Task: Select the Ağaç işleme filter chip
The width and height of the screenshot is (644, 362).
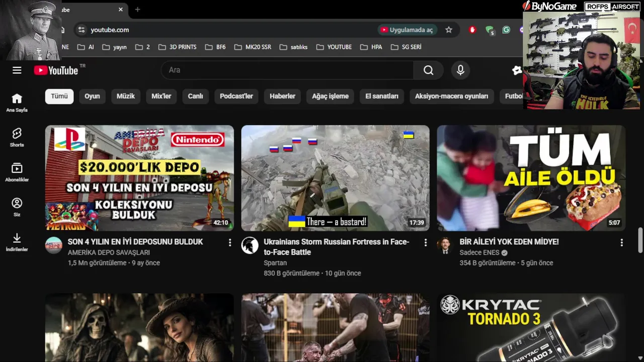Action: click(330, 97)
